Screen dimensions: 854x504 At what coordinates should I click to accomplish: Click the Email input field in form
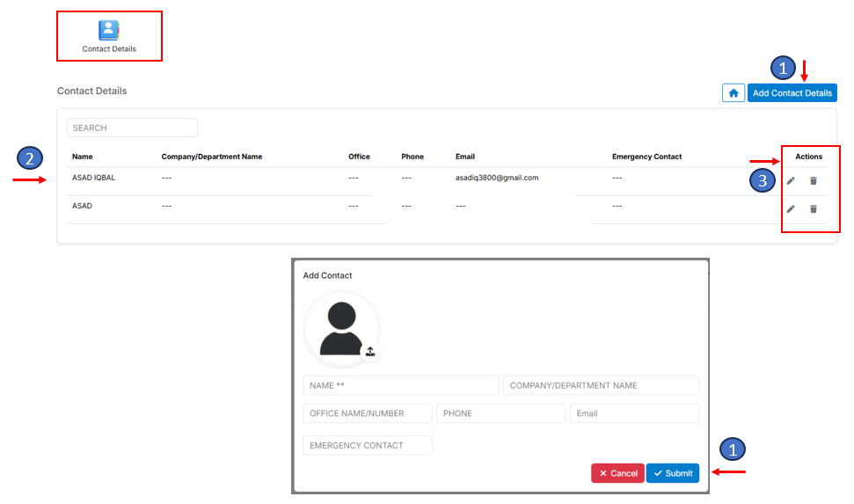pyautogui.click(x=634, y=413)
